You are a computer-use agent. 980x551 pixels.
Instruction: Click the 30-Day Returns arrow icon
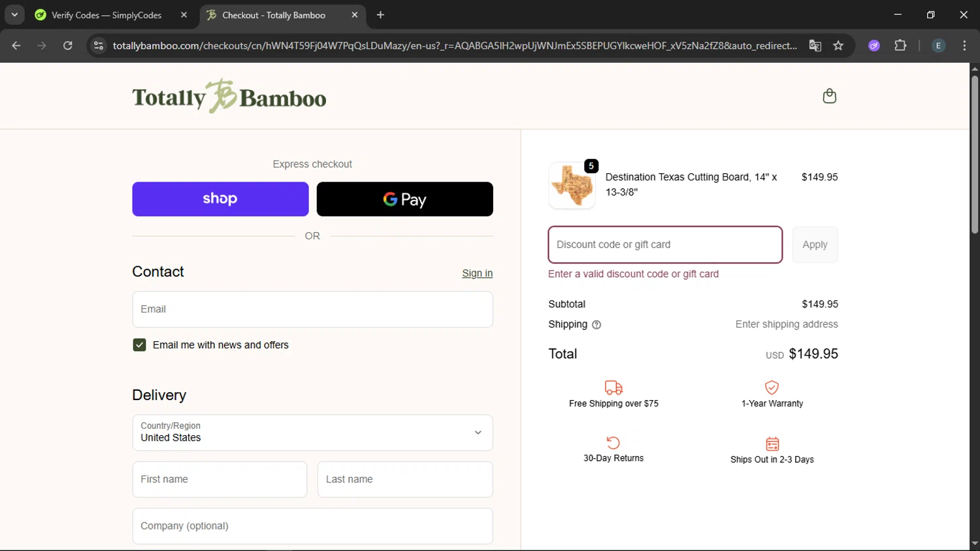[613, 442]
